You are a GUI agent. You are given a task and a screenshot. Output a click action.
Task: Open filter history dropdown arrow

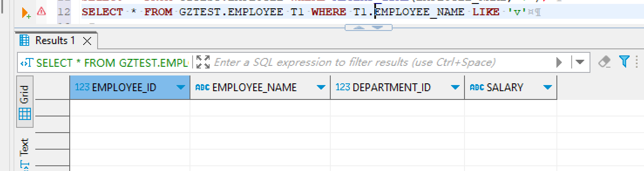pos(580,62)
